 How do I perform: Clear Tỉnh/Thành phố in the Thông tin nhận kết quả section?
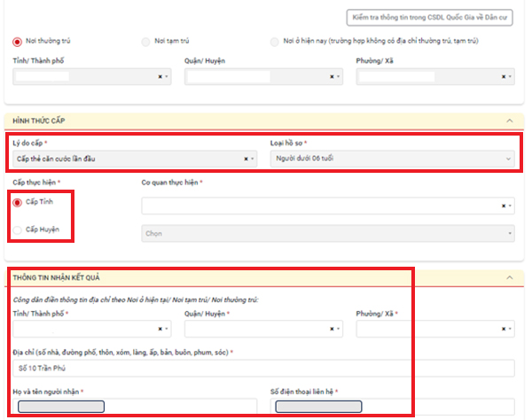(160, 330)
